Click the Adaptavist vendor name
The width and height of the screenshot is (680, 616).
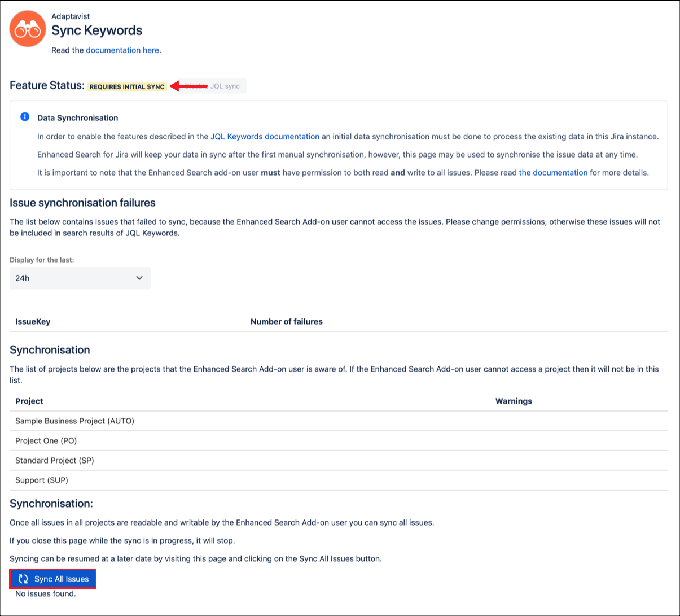(x=71, y=16)
